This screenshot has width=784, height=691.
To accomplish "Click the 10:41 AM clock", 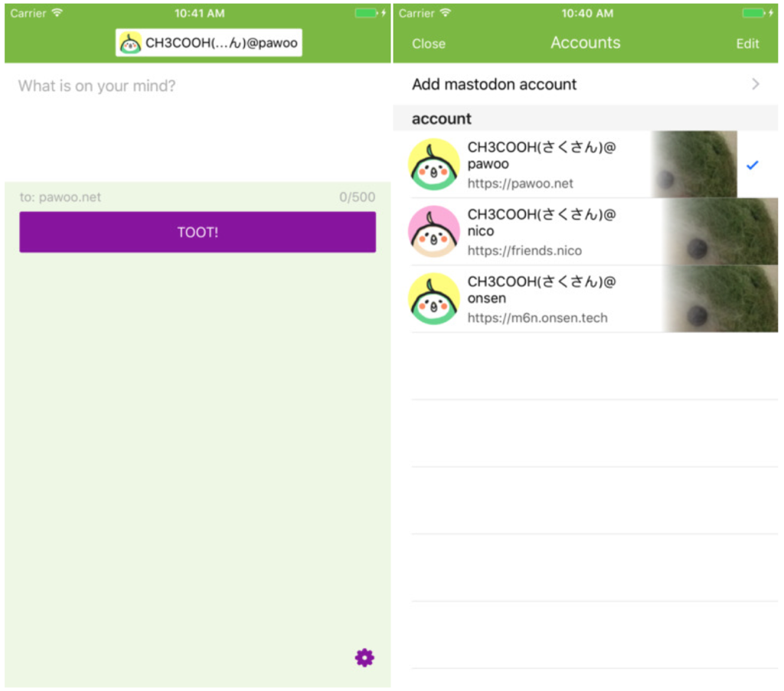I will coord(200,14).
